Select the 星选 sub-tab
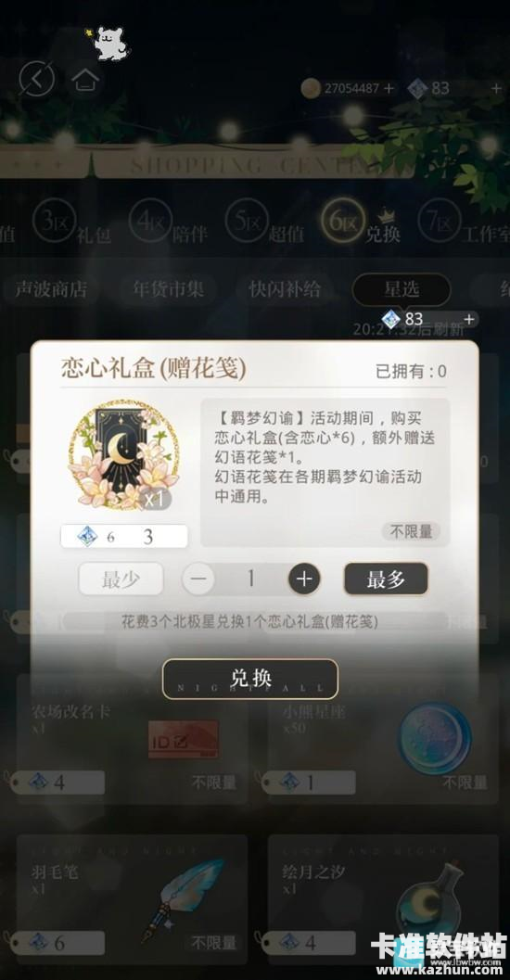 tap(402, 289)
